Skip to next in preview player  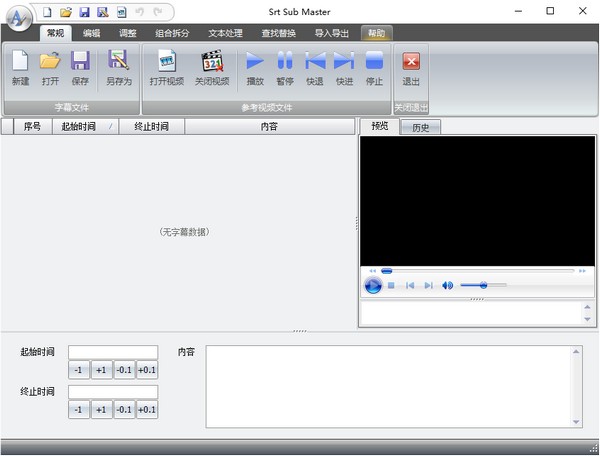429,285
